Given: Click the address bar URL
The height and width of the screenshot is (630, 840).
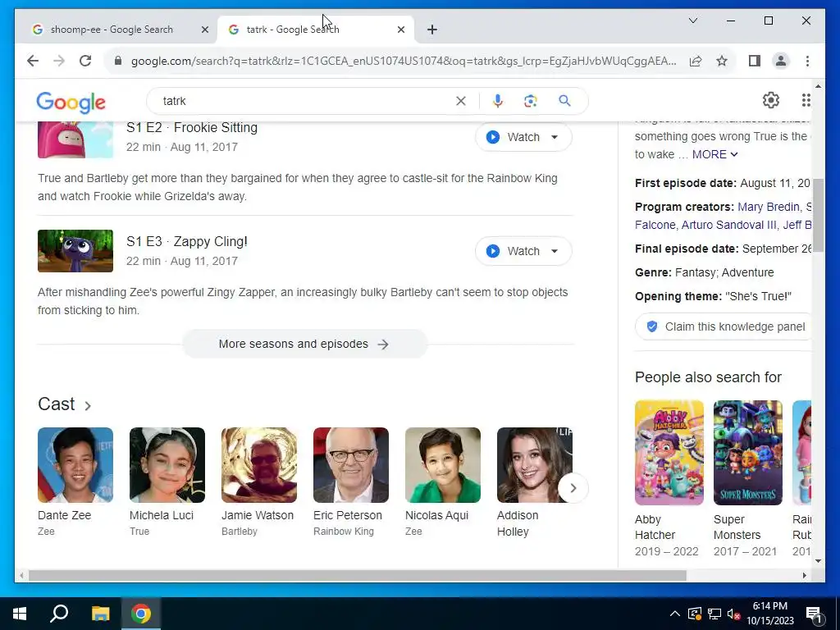Looking at the screenshot, I should pos(404,61).
